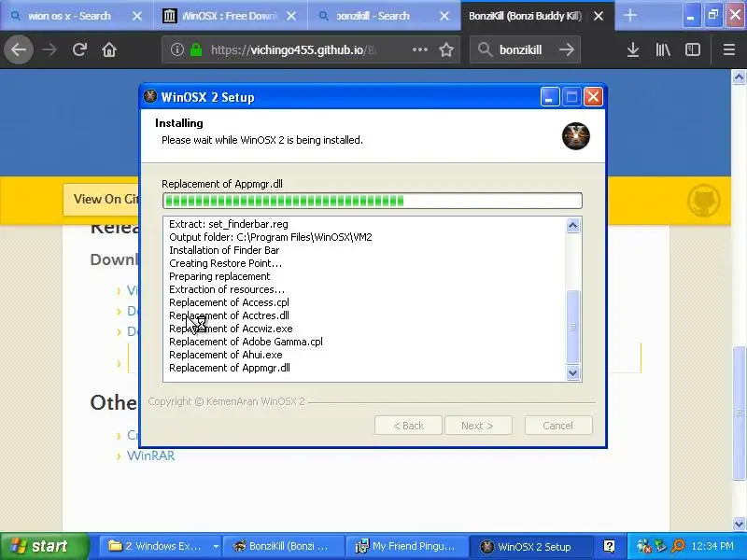
Task: Go back with the browser back arrow
Action: pos(19,49)
